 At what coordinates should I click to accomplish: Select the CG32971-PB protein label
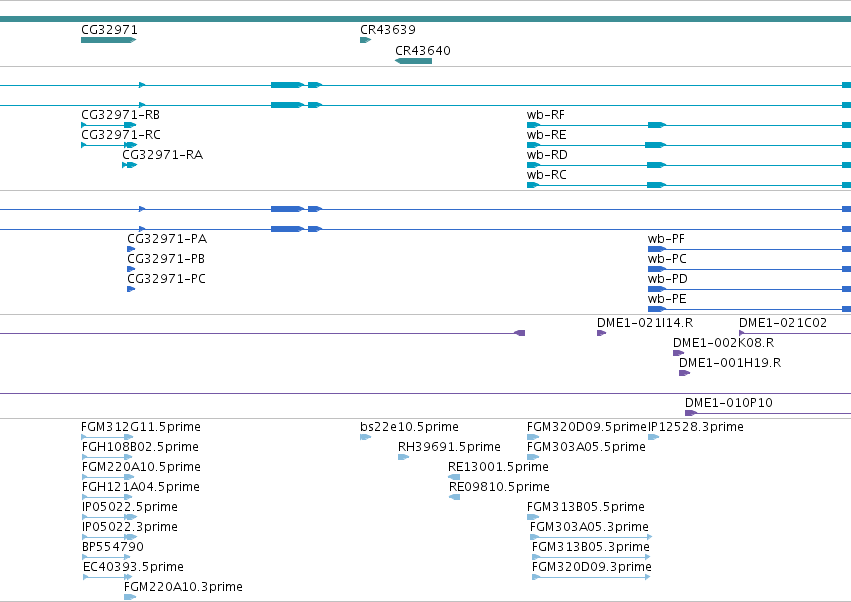click(166, 259)
